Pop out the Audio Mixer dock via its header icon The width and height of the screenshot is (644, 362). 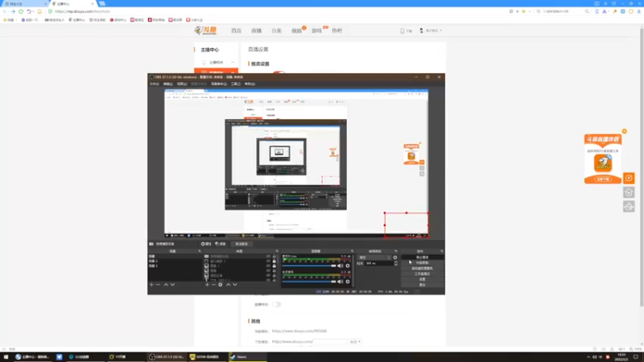point(352,251)
